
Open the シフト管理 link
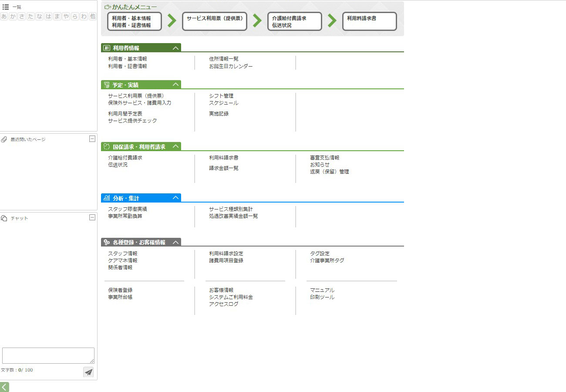tap(221, 96)
